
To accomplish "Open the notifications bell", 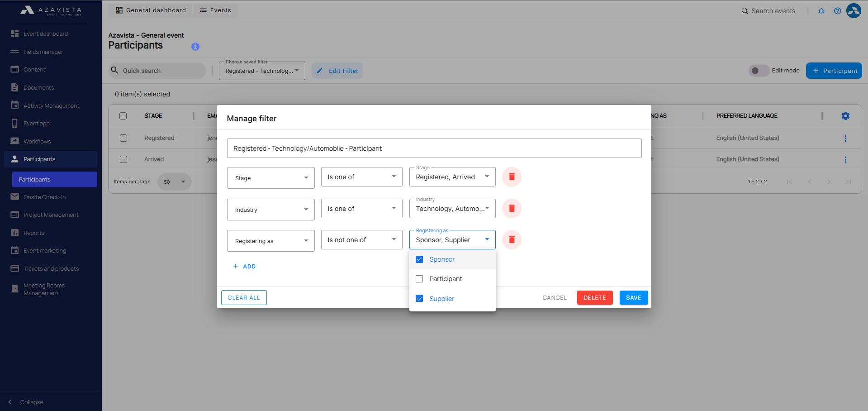I will coord(821,11).
